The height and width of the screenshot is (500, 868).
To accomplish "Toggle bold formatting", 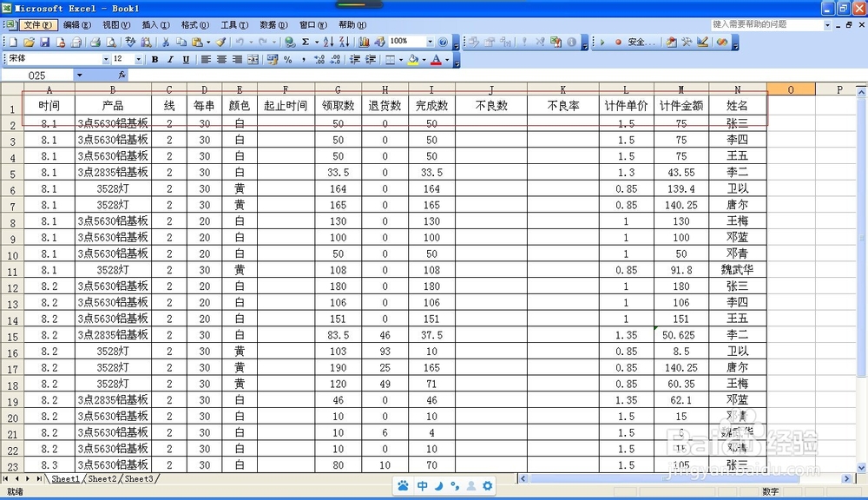I will 155,59.
